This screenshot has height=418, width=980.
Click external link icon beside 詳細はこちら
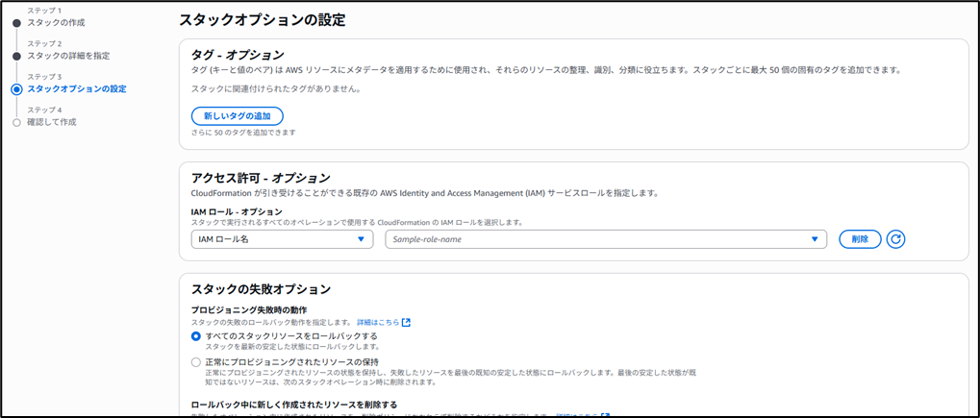407,322
